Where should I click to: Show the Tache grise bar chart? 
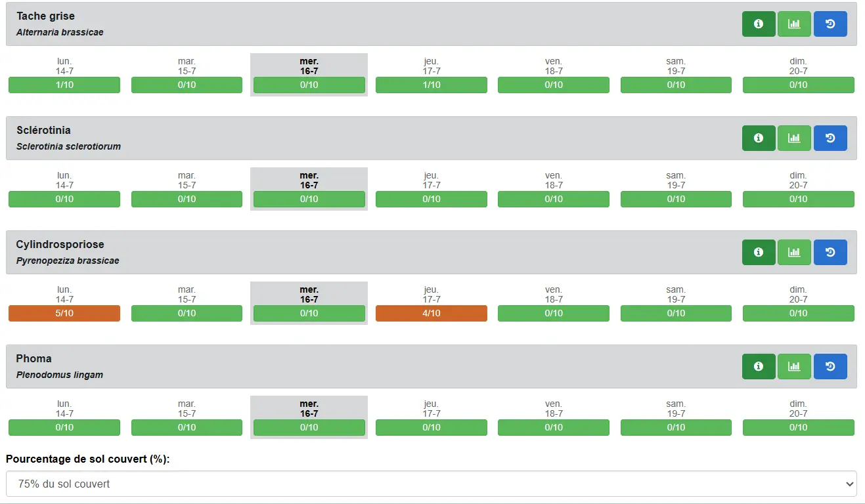click(794, 24)
